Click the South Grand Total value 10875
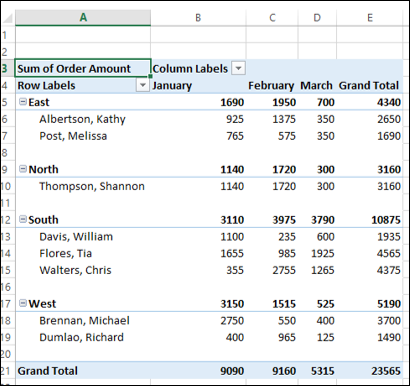The image size is (410, 386). [x=386, y=220]
